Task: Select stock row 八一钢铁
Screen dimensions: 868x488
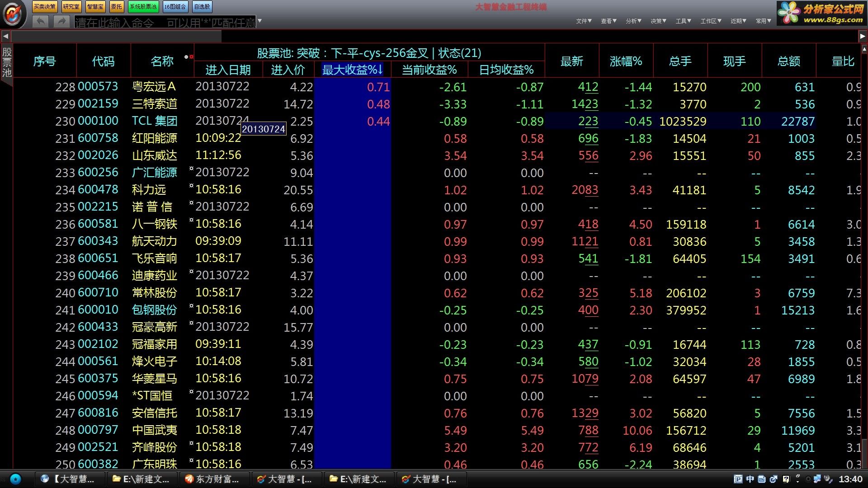Action: (x=437, y=224)
